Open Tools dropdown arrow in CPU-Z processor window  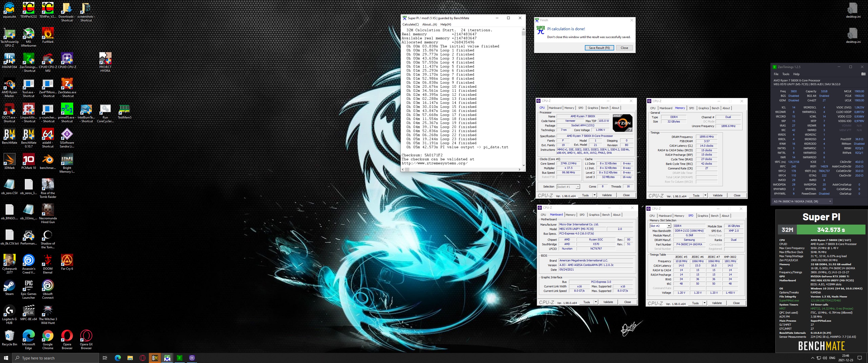(x=594, y=195)
